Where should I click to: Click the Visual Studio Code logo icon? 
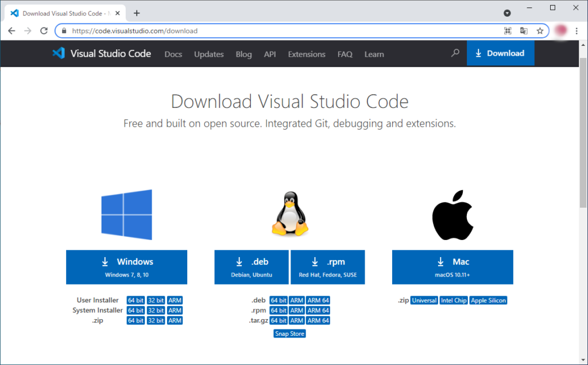click(x=58, y=53)
